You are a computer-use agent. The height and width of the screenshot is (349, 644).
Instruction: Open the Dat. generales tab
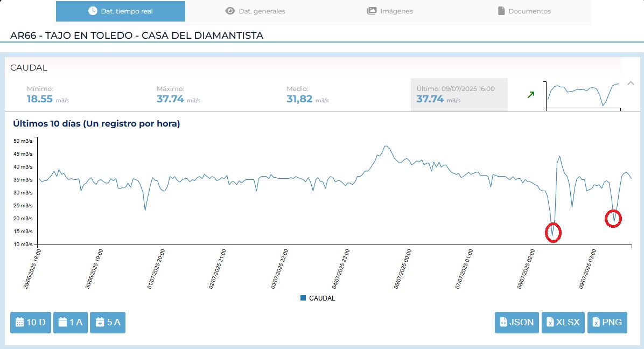click(255, 11)
